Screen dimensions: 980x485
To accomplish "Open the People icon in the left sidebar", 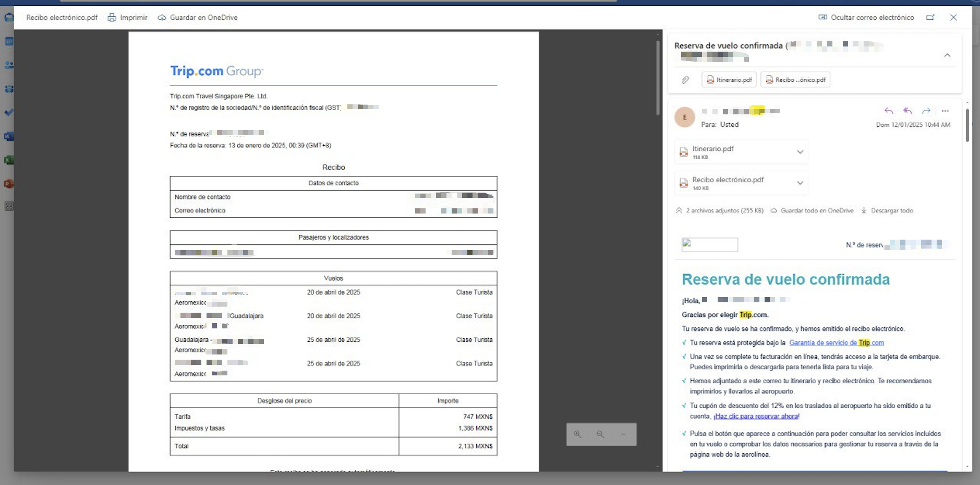I will [x=9, y=65].
